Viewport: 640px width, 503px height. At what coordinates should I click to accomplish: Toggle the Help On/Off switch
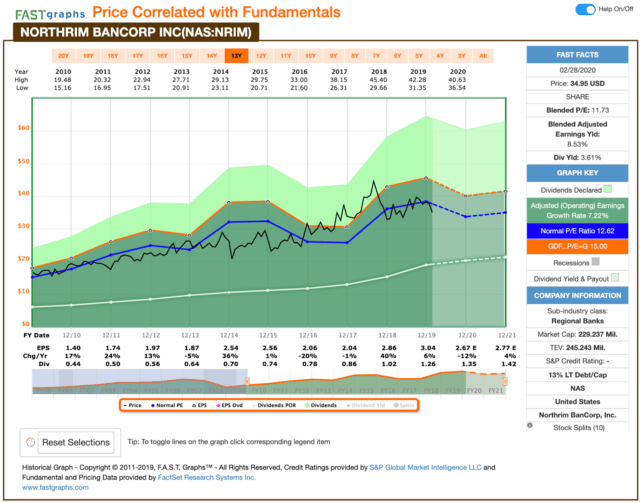click(x=585, y=9)
